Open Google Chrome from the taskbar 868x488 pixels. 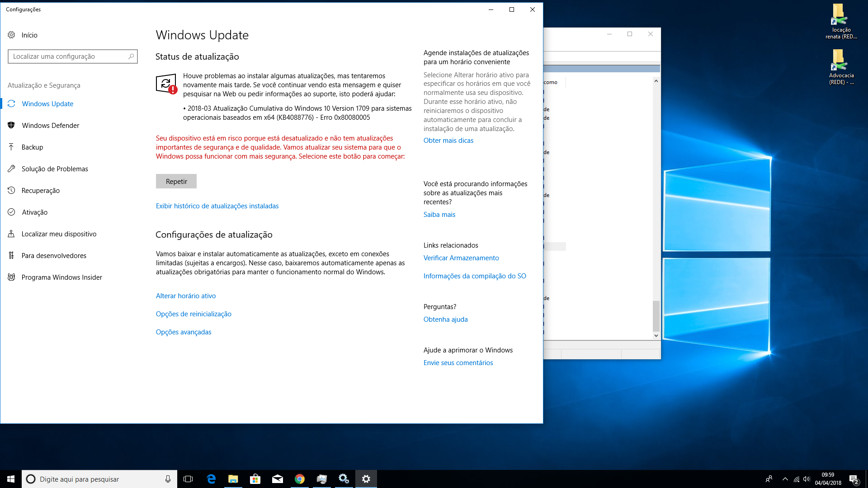click(x=300, y=479)
